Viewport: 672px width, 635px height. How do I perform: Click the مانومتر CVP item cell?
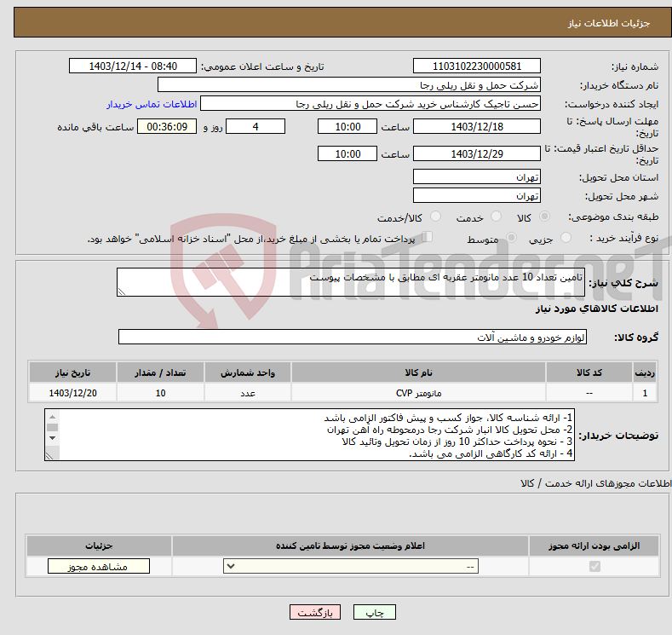pos(418,393)
